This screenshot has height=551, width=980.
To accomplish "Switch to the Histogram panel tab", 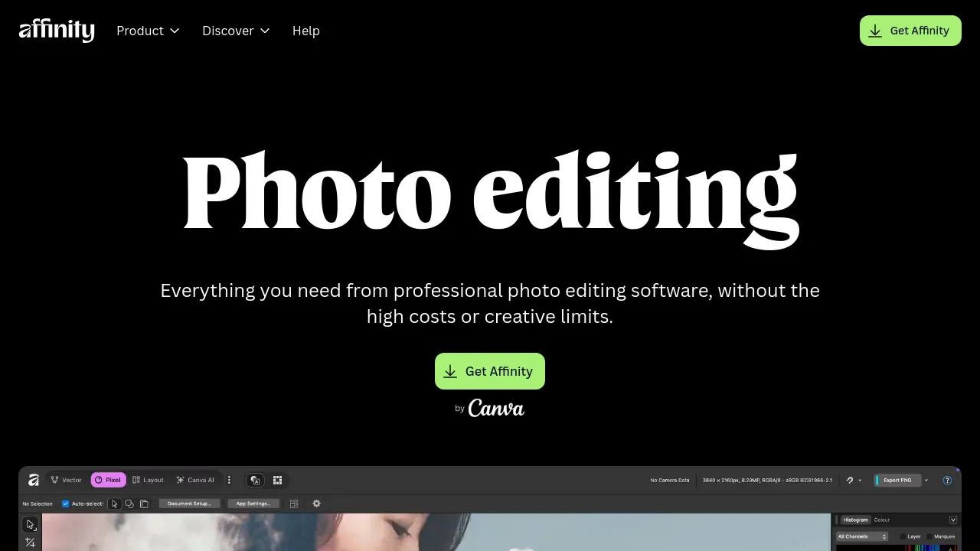I will point(855,520).
